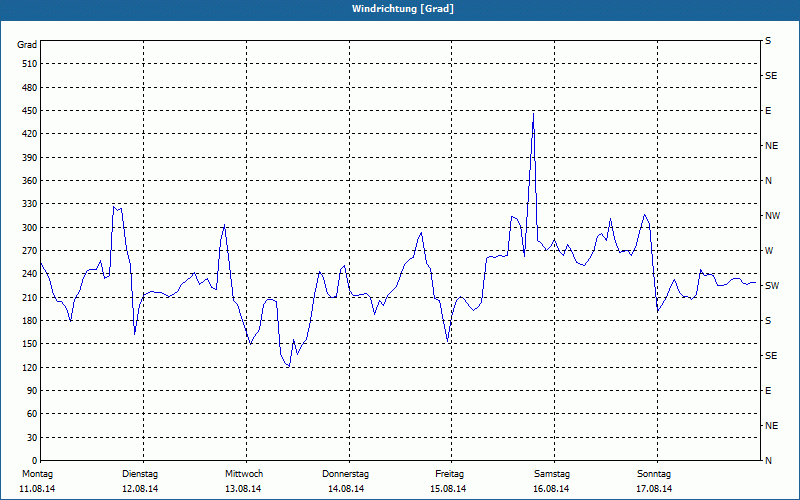The height and width of the screenshot is (500, 800).
Task: Select the Dienstag day label
Action: click(140, 474)
